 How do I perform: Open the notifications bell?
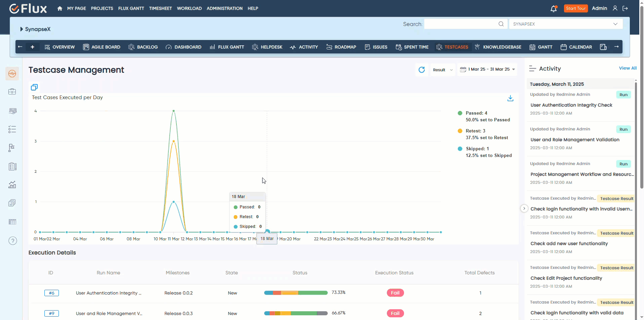tap(554, 9)
